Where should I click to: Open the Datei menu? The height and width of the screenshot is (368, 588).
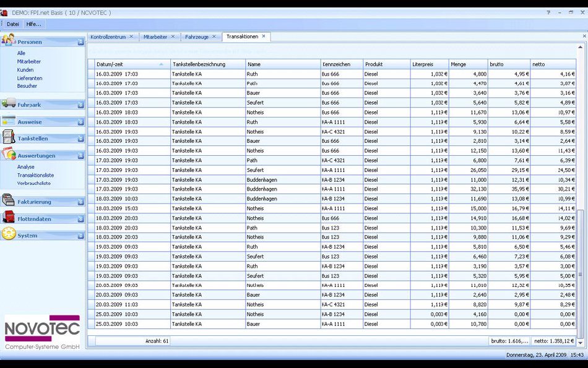click(13, 24)
